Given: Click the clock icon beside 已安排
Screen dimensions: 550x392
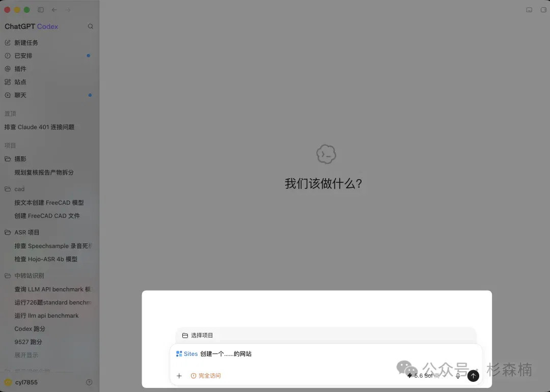Looking at the screenshot, I should point(8,56).
